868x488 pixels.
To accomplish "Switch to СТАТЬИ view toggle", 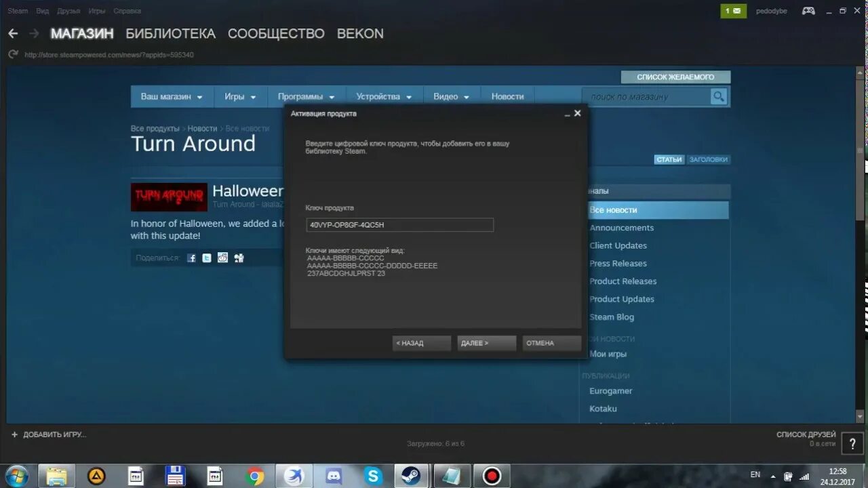I will click(669, 159).
